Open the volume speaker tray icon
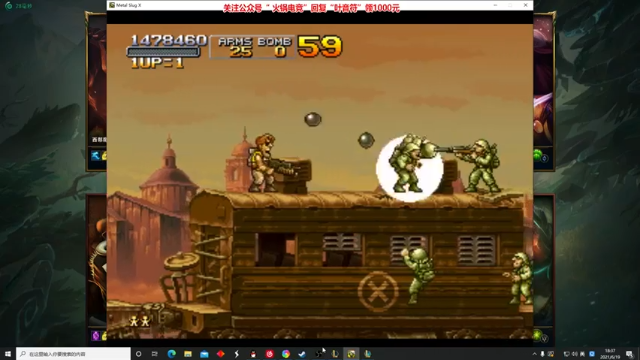640x360 pixels. click(x=575, y=354)
